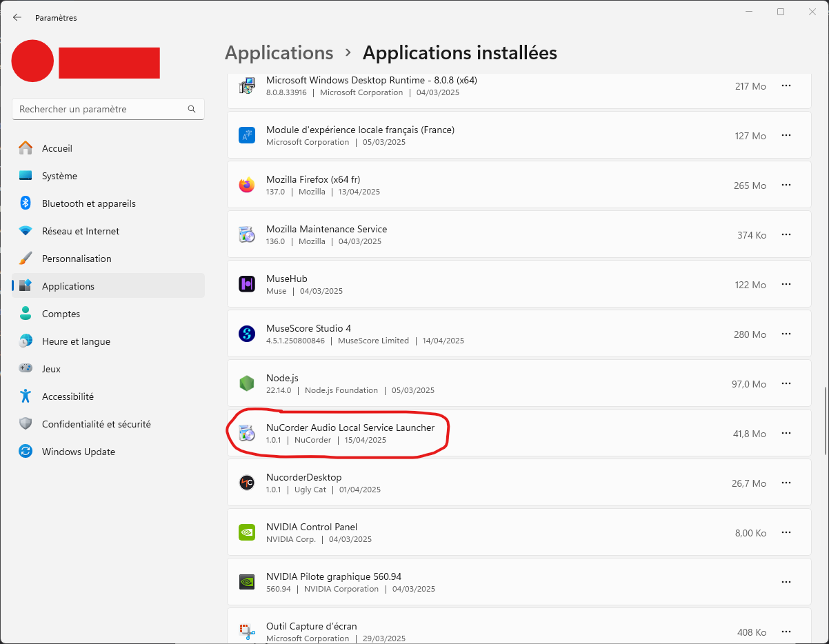Image resolution: width=829 pixels, height=644 pixels.
Task: Click the Node.js Foundation publisher text
Action: pyautogui.click(x=341, y=390)
